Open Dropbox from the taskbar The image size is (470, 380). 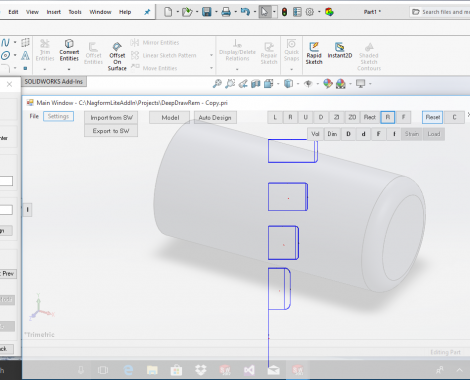200,370
